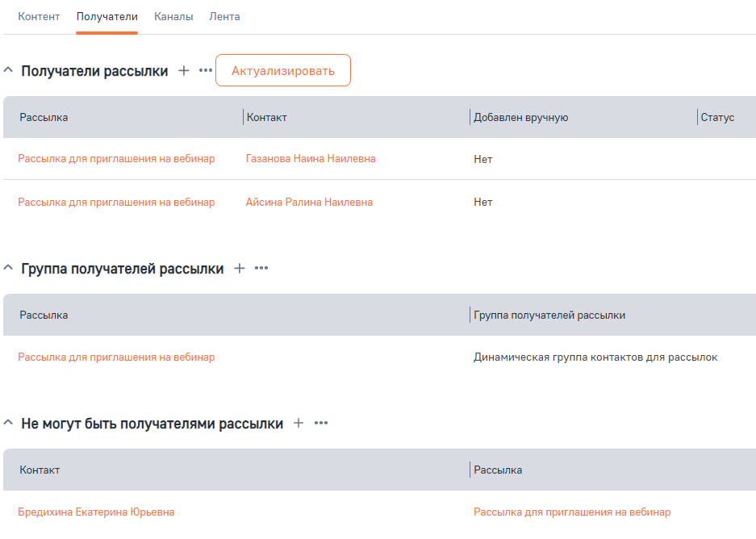Collapse the Получатели рассылки section
This screenshot has width=756, height=539.
pyautogui.click(x=8, y=70)
